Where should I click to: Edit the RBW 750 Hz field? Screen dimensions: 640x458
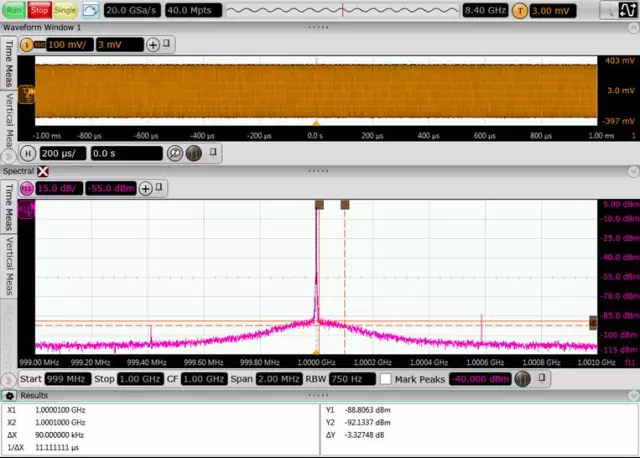click(353, 379)
